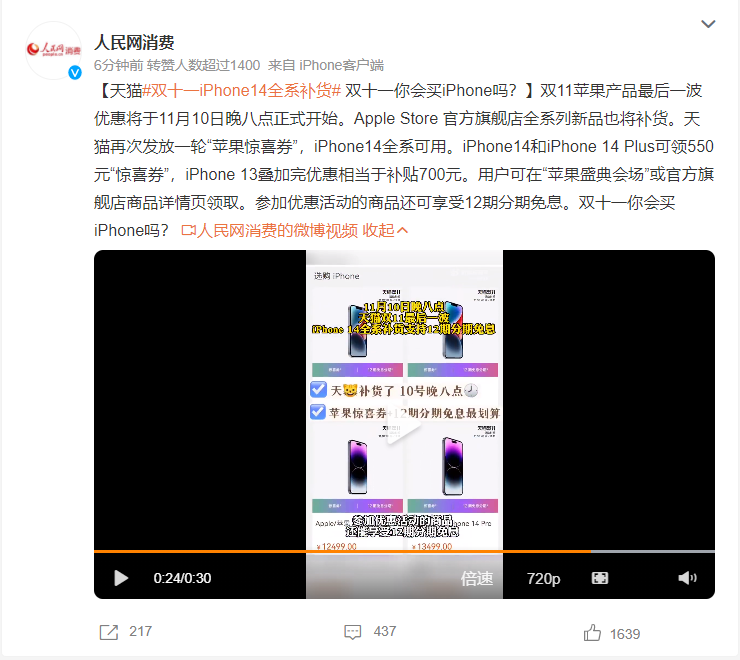This screenshot has height=660, width=740.
Task: Click the 0:24/0:30 time display
Action: click(182, 578)
